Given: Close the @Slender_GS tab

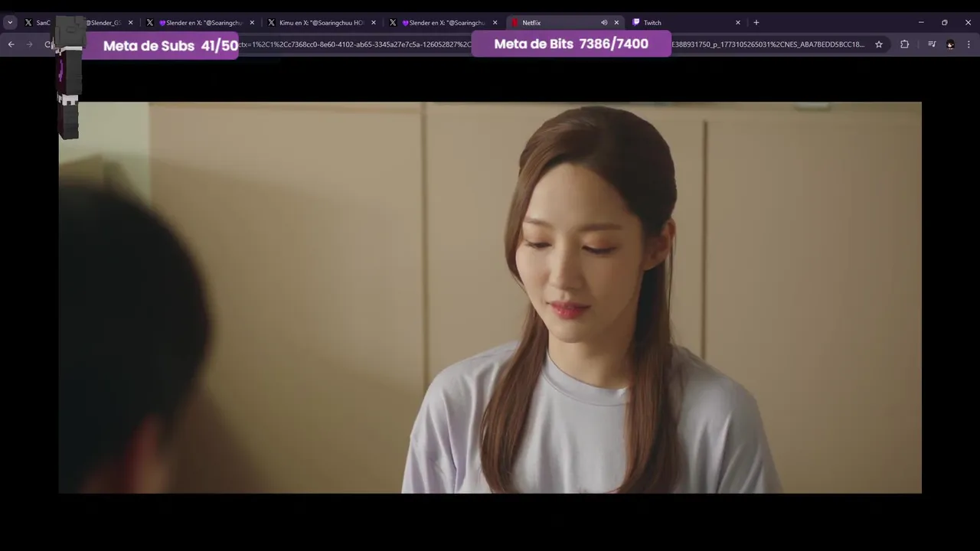Looking at the screenshot, I should [x=131, y=23].
